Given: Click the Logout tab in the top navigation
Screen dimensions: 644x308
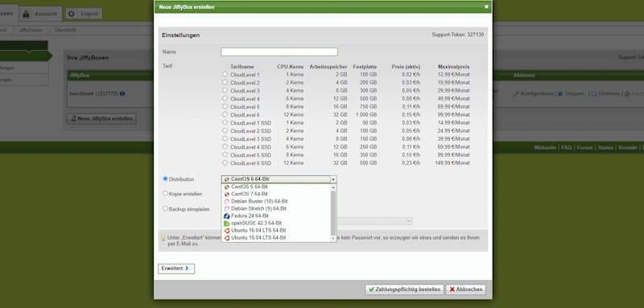Looking at the screenshot, I should pos(84,14).
